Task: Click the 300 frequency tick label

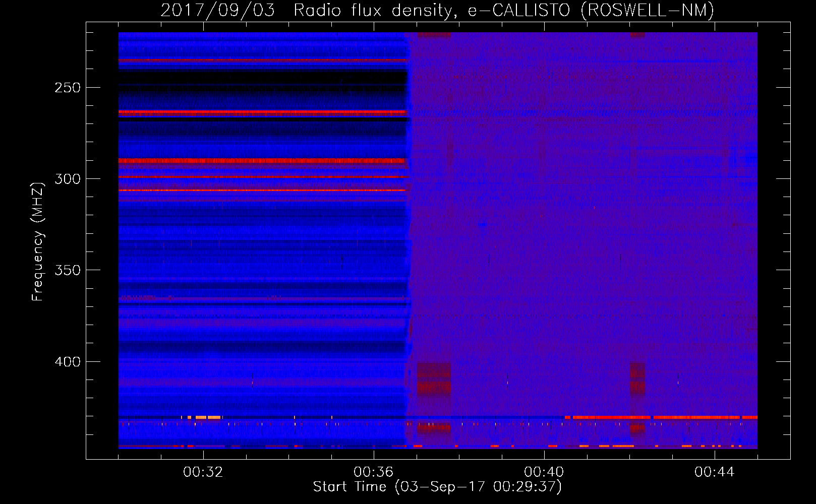Action: [68, 179]
